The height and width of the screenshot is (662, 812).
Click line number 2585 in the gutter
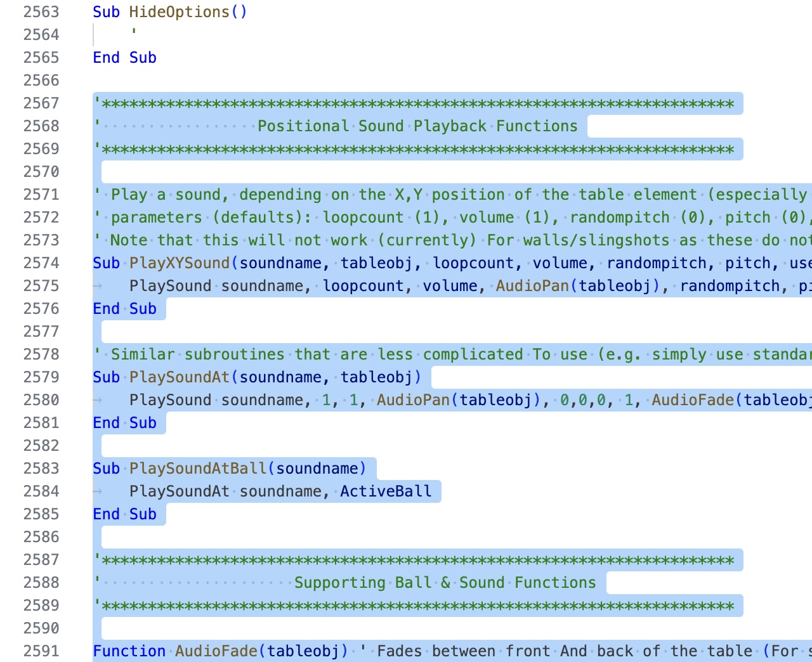pyautogui.click(x=41, y=514)
